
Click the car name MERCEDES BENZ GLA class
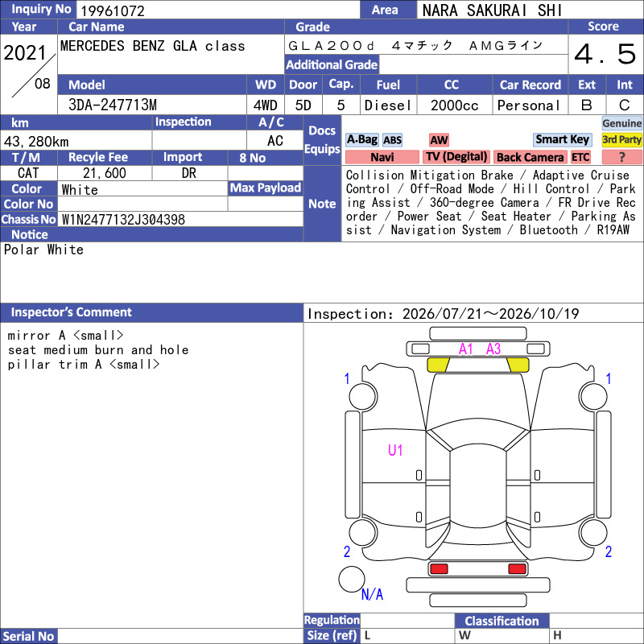click(x=152, y=46)
